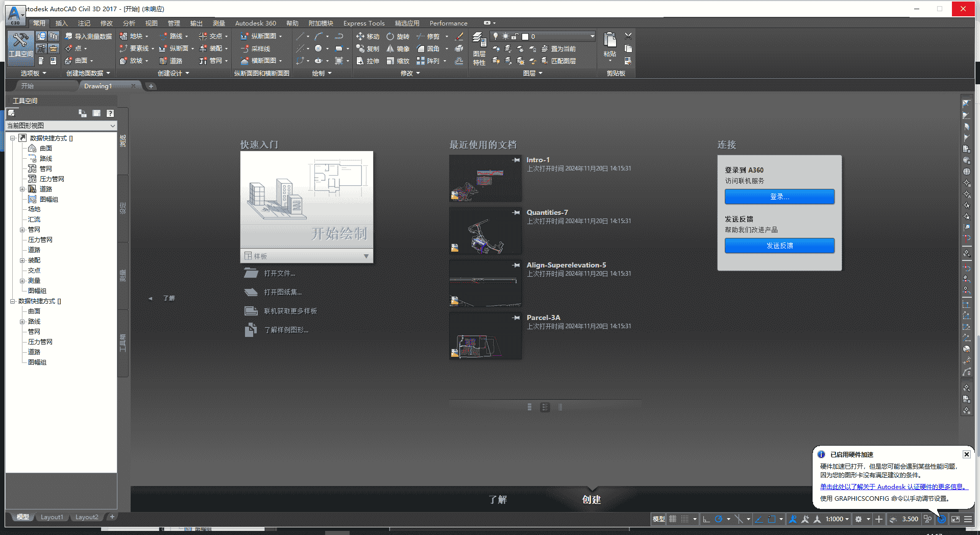This screenshot has width=980, height=535.
Task: Select the 旋转 (Rotate) tool
Action: (x=398, y=36)
